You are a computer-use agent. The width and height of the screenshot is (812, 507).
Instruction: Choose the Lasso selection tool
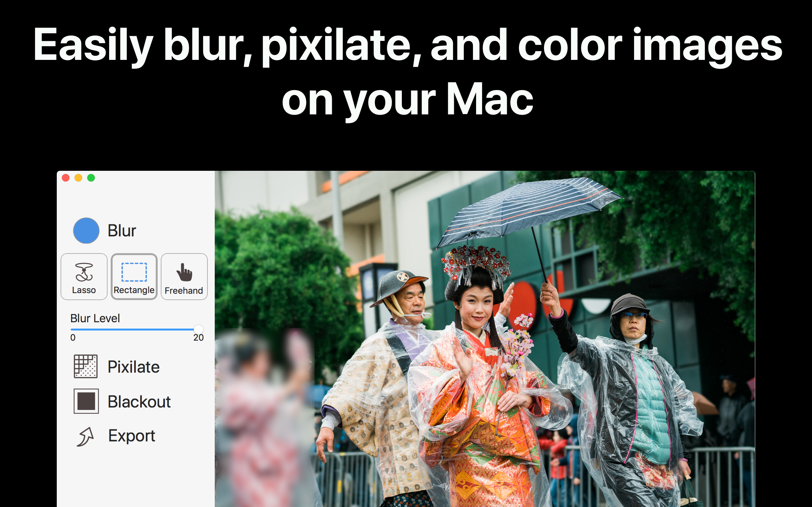click(x=84, y=277)
